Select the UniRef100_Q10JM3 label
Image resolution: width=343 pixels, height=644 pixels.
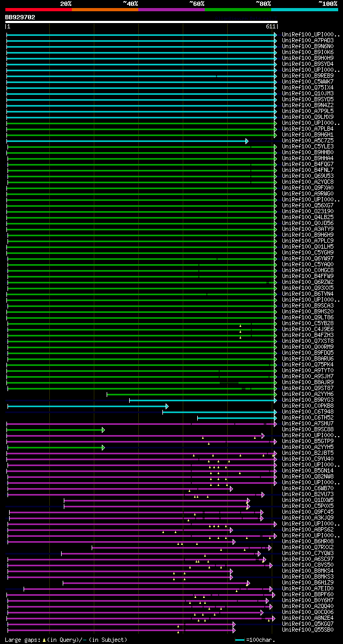[308, 93]
